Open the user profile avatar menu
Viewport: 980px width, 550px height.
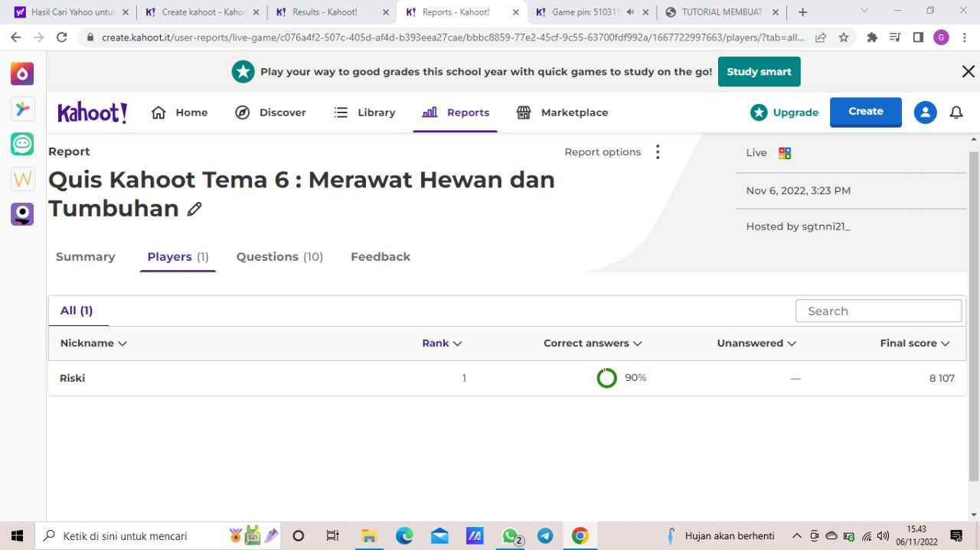click(925, 112)
